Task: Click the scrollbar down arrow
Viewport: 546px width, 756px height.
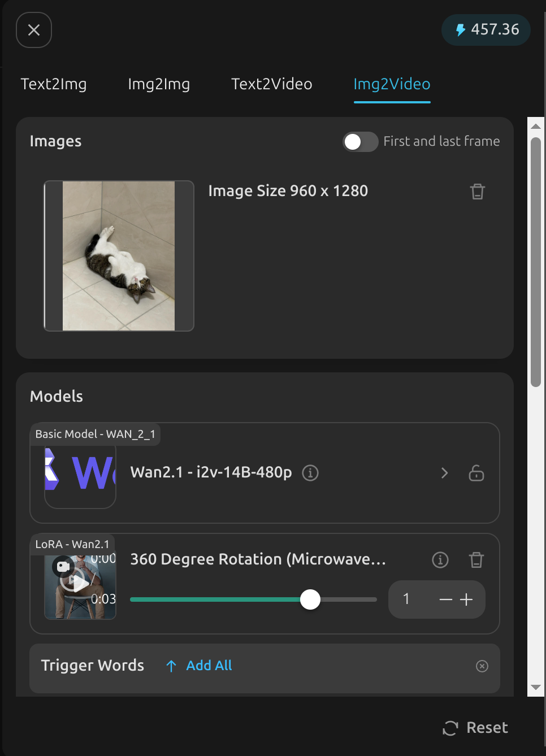Action: (x=536, y=688)
